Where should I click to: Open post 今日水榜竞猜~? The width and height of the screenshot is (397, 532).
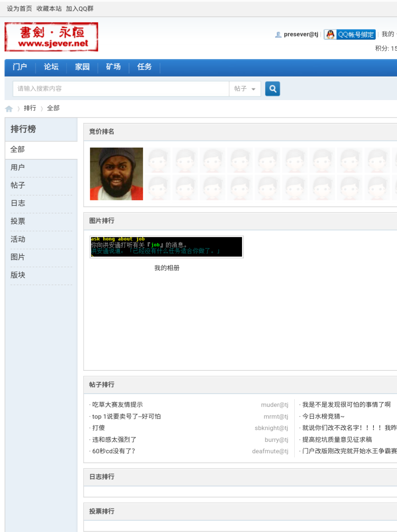(x=323, y=416)
